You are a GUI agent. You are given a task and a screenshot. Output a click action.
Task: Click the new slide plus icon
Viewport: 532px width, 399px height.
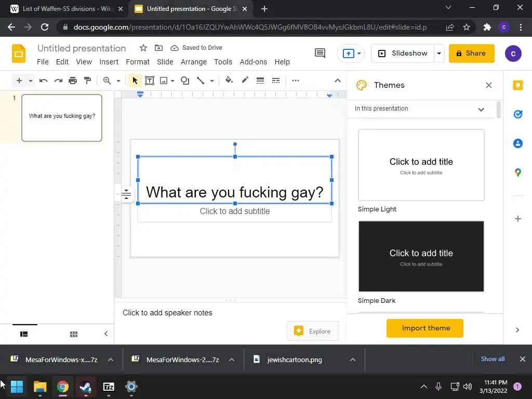click(19, 81)
